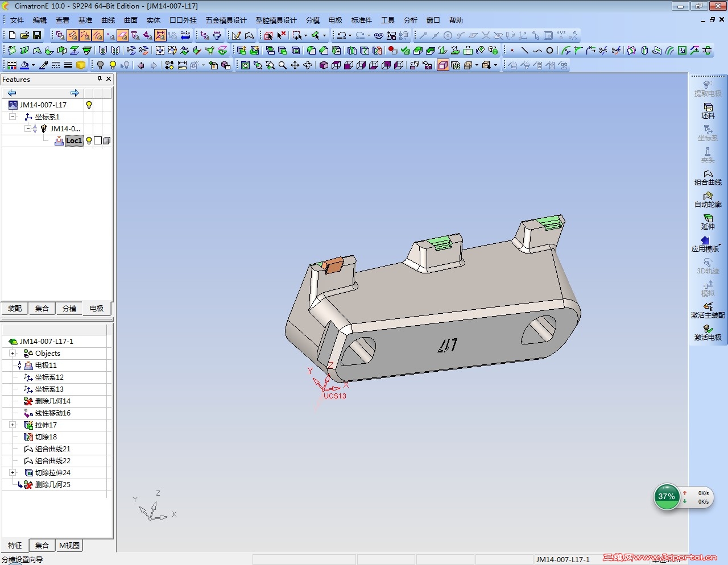Click the previous view left arrow icon
Viewport: 728px width, 565px height.
141,65
